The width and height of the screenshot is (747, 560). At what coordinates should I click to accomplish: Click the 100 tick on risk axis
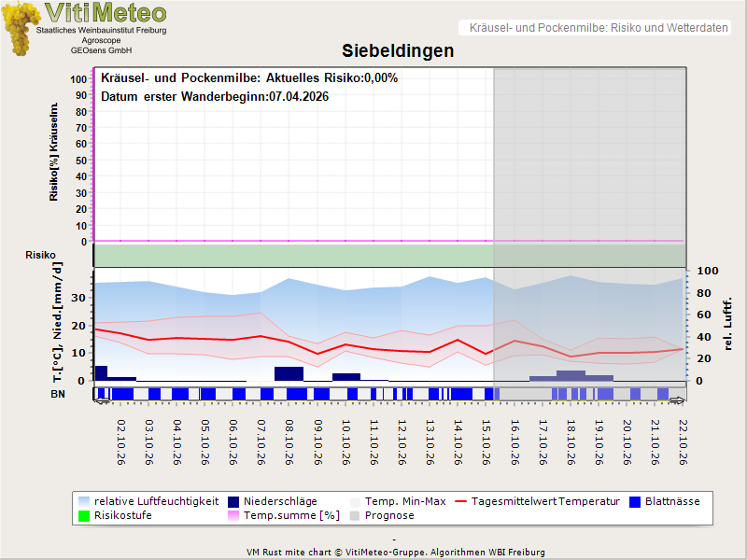[78, 79]
